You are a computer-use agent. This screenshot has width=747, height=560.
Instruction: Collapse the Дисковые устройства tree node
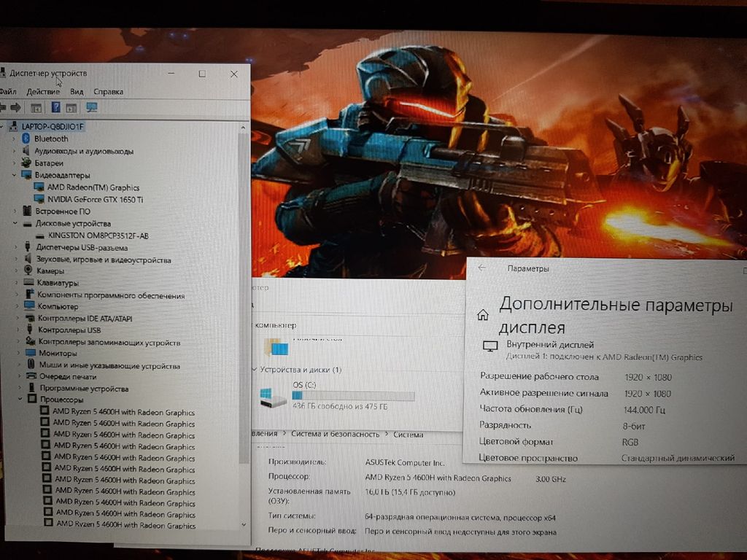point(15,223)
